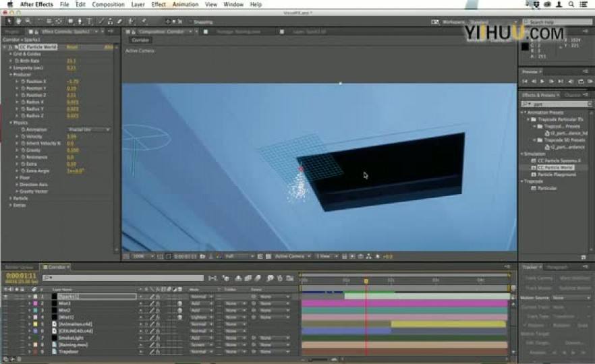Toggle Position X stopwatch keyframing
The height and width of the screenshot is (364, 595).
pos(23,82)
